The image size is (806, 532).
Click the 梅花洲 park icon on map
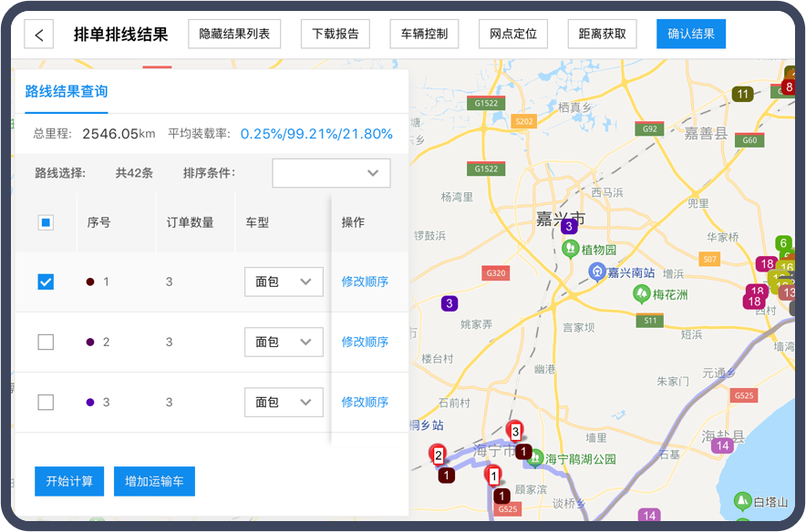tap(641, 294)
